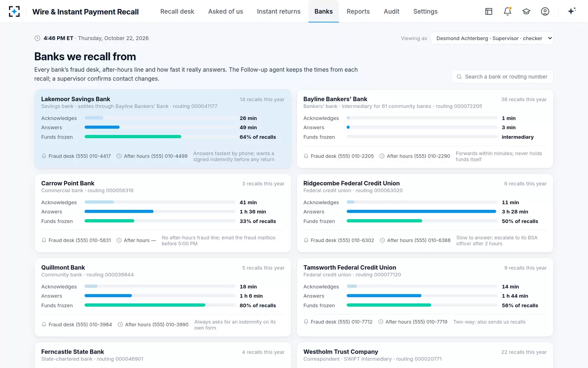Viewport: 588px width, 368px height.
Task: Open the Ridgecombe Federal Credit Union title
Action: pos(352,183)
